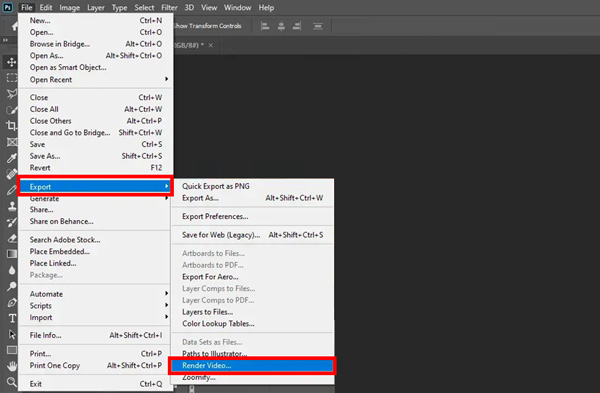Image resolution: width=600 pixels, height=393 pixels.
Task: Expand the toolbar double-arrow toggle
Action: point(5,40)
